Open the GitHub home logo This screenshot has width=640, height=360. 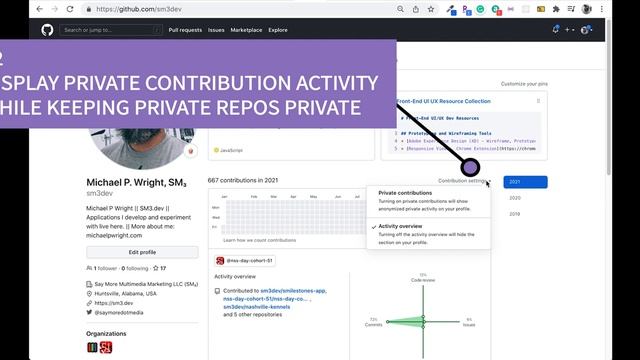[x=47, y=30]
